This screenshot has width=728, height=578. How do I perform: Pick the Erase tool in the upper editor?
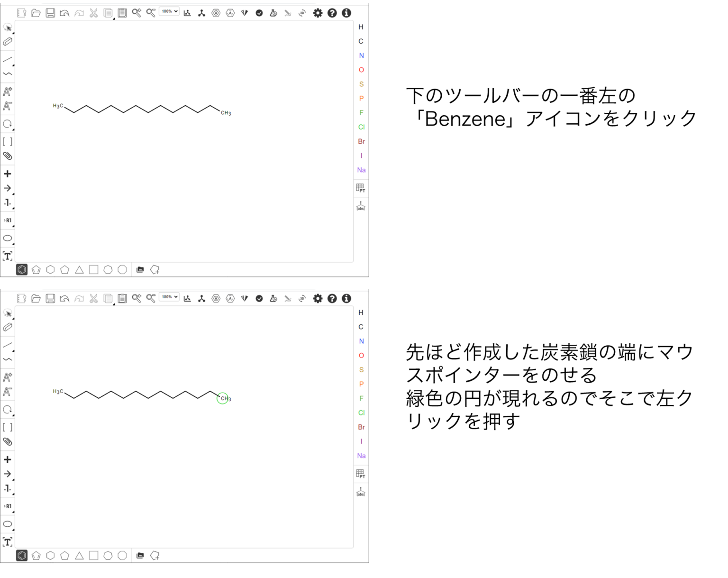8,42
